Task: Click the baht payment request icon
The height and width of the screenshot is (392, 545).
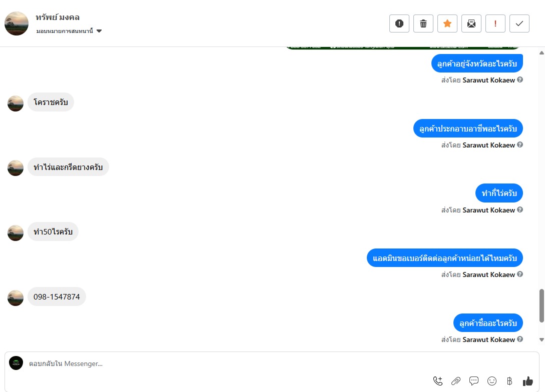Action: (509, 381)
